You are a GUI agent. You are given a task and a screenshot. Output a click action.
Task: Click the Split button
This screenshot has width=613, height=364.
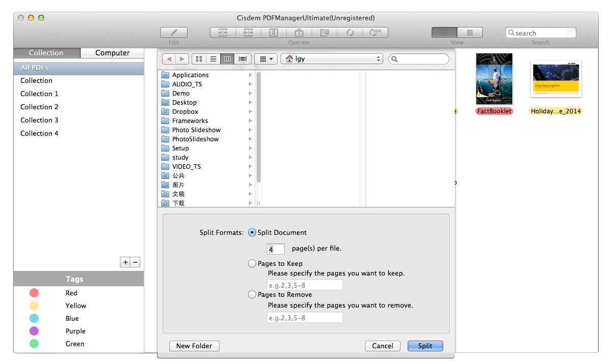[x=425, y=346]
